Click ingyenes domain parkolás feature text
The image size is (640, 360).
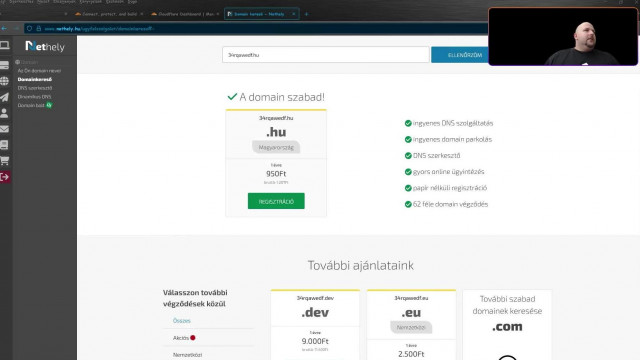tap(452, 139)
